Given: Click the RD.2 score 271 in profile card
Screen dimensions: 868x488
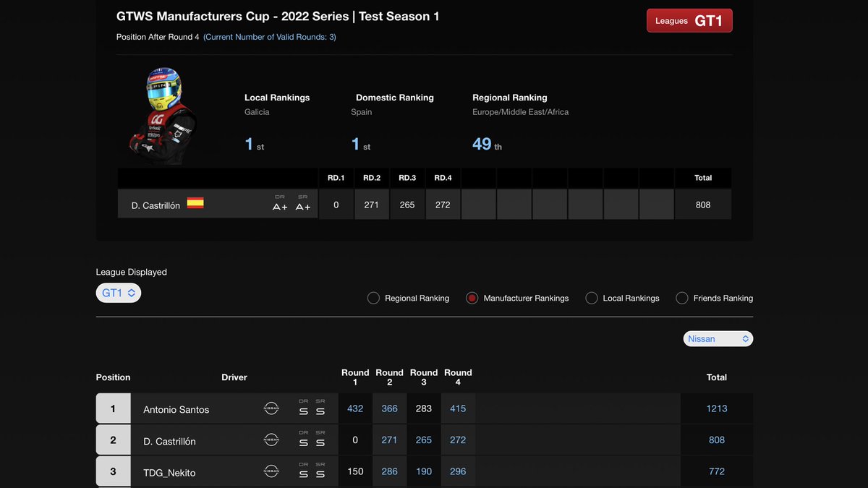Looking at the screenshot, I should point(372,205).
